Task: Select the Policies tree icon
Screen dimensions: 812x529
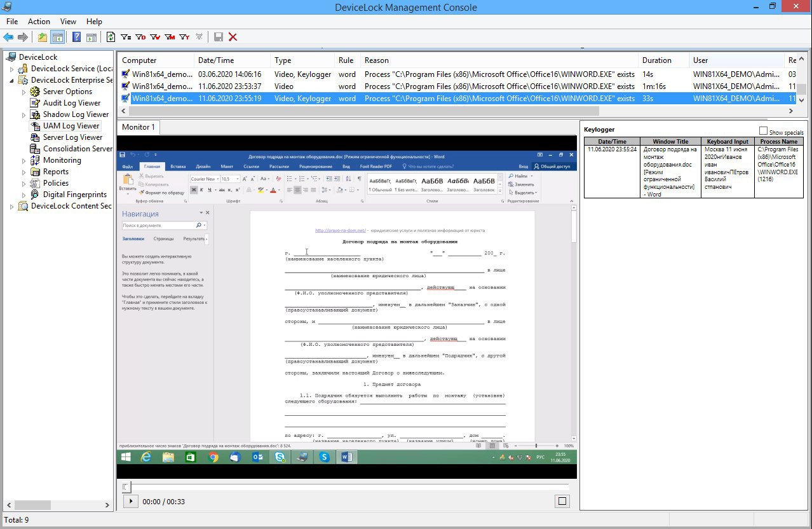Action: (36, 183)
